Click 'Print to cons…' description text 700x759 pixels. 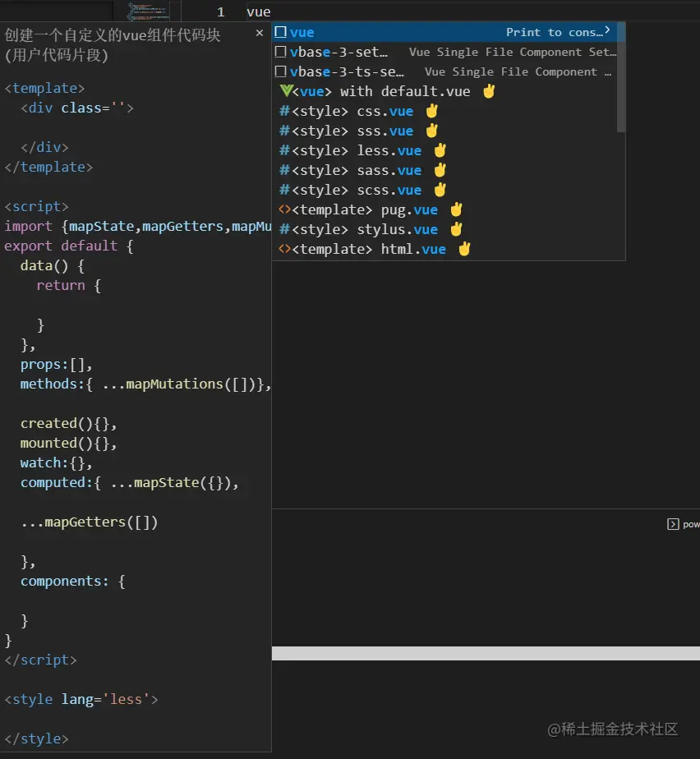click(x=555, y=32)
